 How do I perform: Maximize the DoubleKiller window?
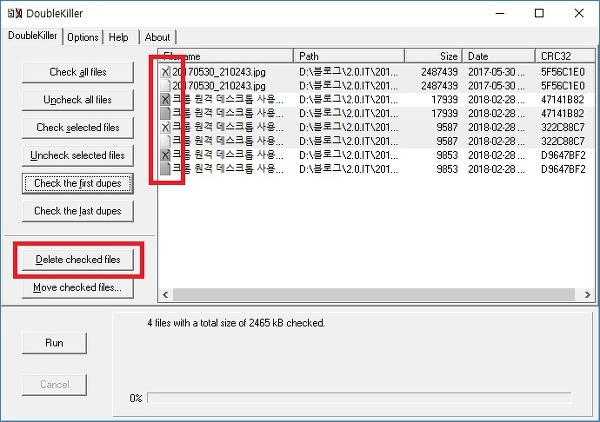pyautogui.click(x=539, y=13)
